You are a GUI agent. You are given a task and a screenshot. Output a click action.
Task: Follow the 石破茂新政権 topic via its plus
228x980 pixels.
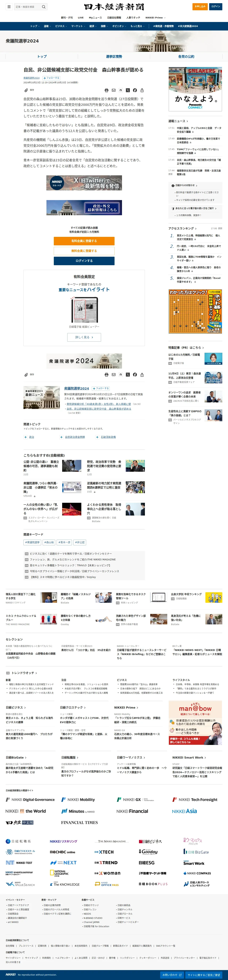[x=97, y=437]
